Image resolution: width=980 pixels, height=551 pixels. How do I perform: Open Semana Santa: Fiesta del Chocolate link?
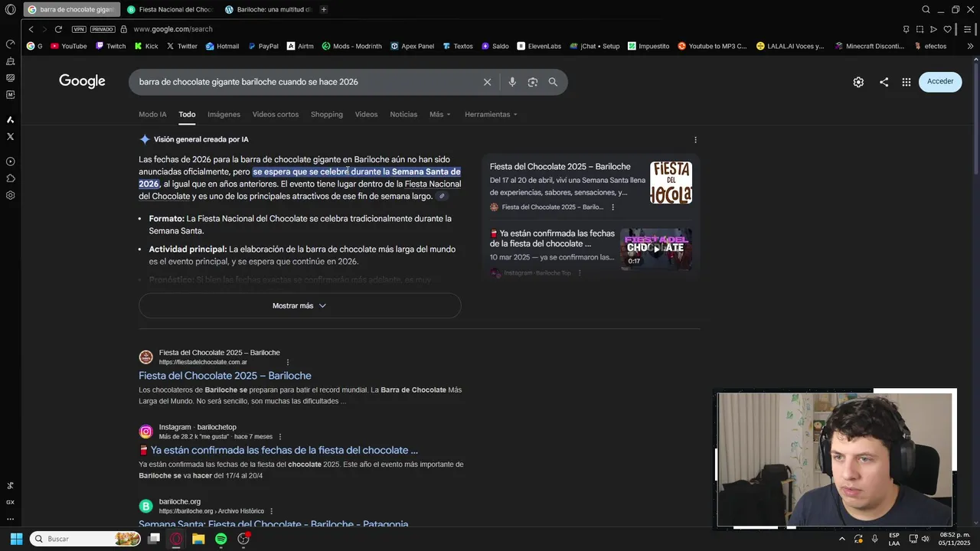point(273,524)
